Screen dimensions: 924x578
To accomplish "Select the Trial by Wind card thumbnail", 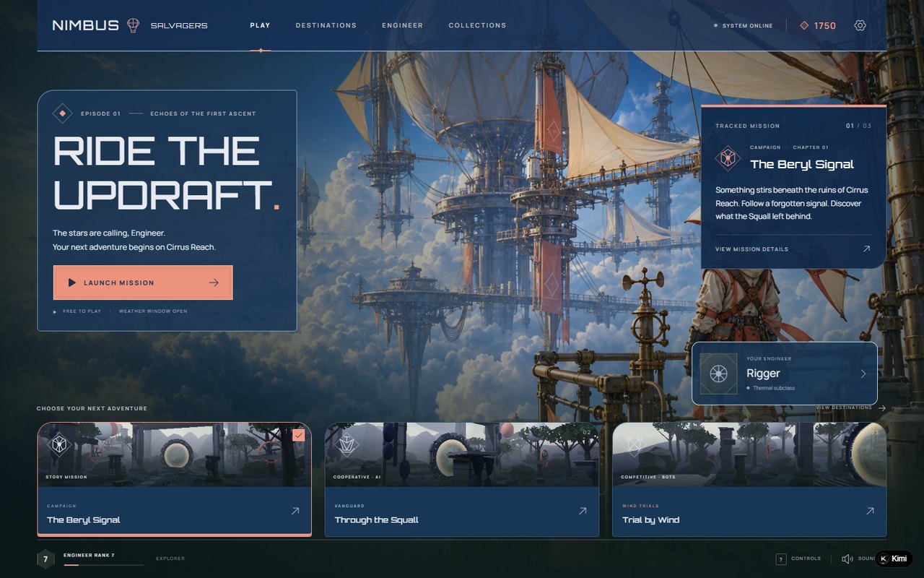I will point(749,454).
